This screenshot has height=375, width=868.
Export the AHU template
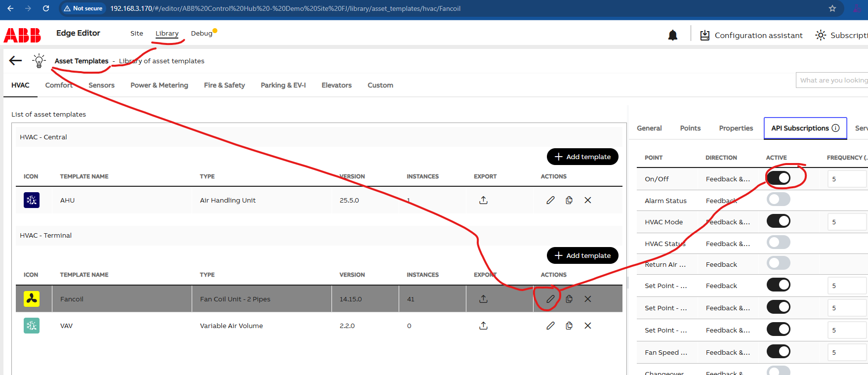pyautogui.click(x=483, y=200)
